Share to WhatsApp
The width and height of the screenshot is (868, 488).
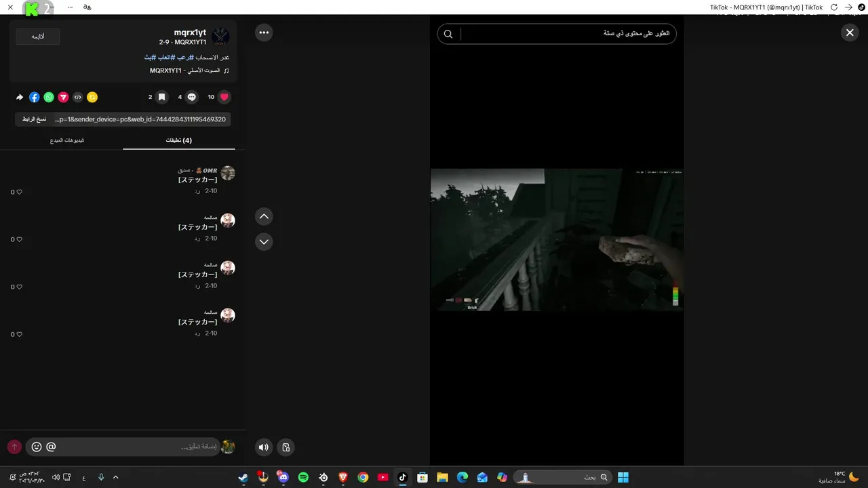(49, 97)
